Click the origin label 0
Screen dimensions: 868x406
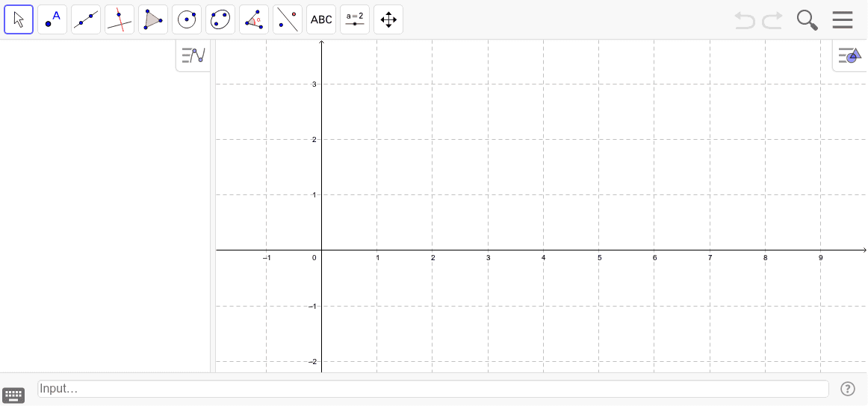pyautogui.click(x=314, y=257)
